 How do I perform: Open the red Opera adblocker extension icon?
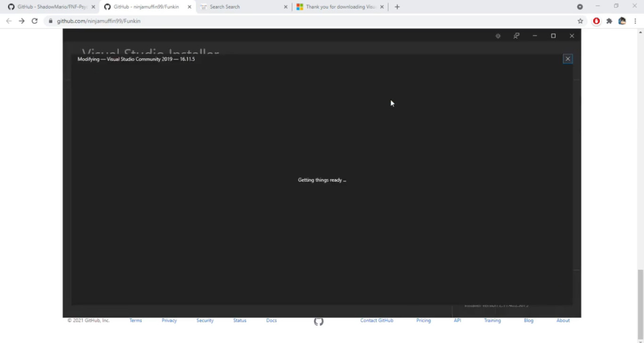pyautogui.click(x=596, y=21)
